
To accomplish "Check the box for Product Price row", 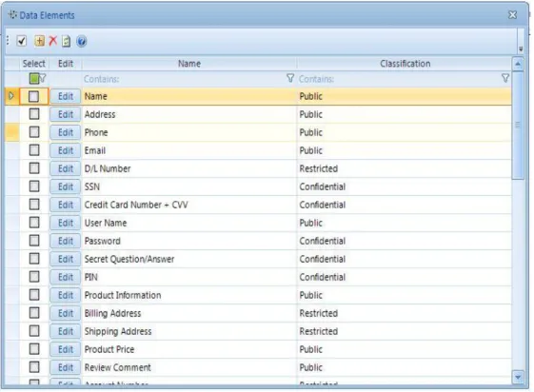I will (34, 349).
